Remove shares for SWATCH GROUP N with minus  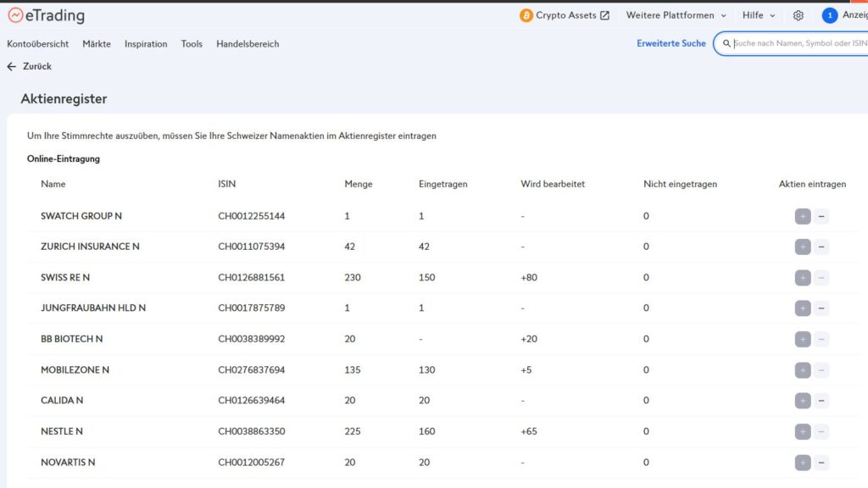pos(821,216)
